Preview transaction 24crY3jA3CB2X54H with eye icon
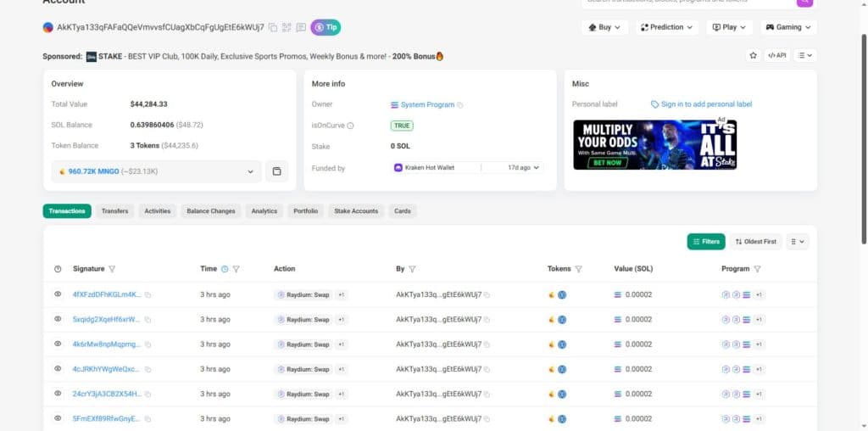868x431 pixels. click(58, 394)
